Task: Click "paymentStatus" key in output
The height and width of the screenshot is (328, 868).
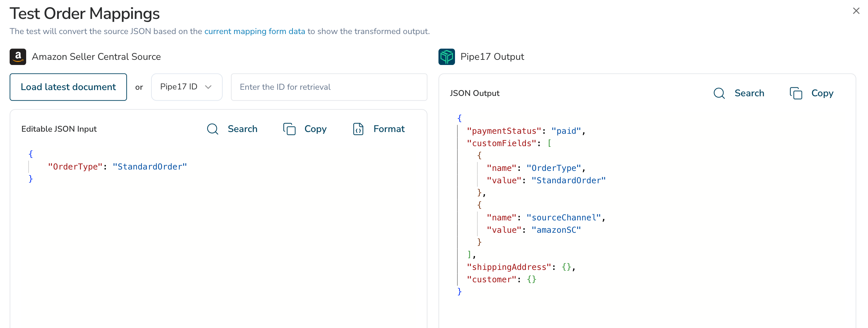Action: tap(504, 131)
